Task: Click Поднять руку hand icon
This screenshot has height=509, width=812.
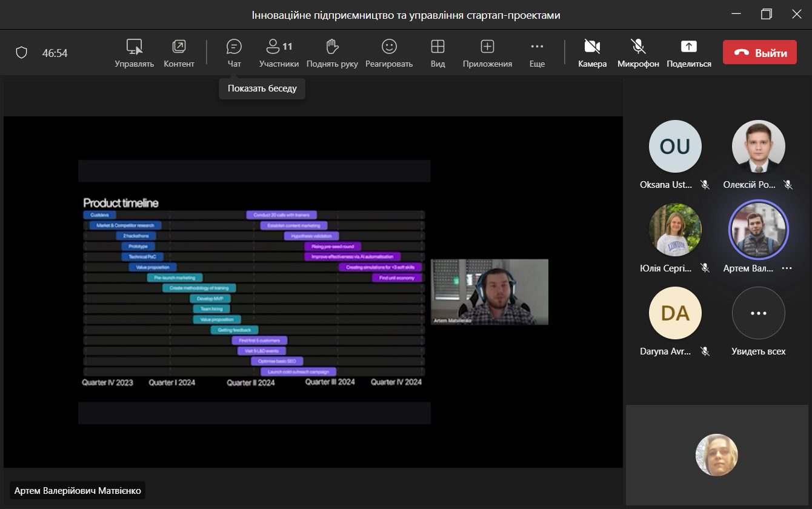Action: tap(332, 52)
